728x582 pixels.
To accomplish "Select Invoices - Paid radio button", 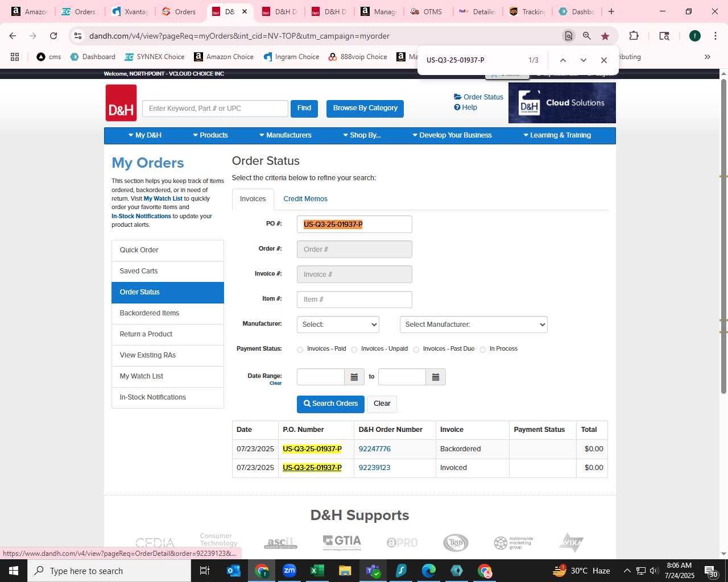I will pyautogui.click(x=300, y=350).
